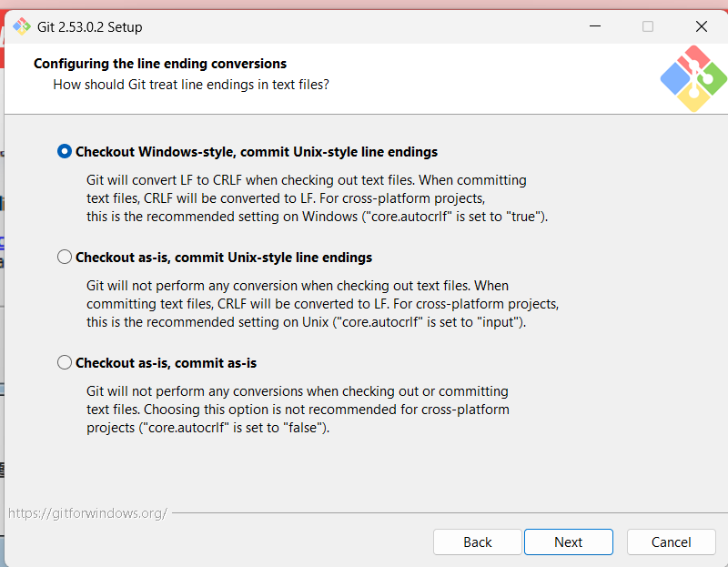This screenshot has height=567, width=728.
Task: Click description mentioning core.autocrlf set to "false"
Action: (298, 410)
